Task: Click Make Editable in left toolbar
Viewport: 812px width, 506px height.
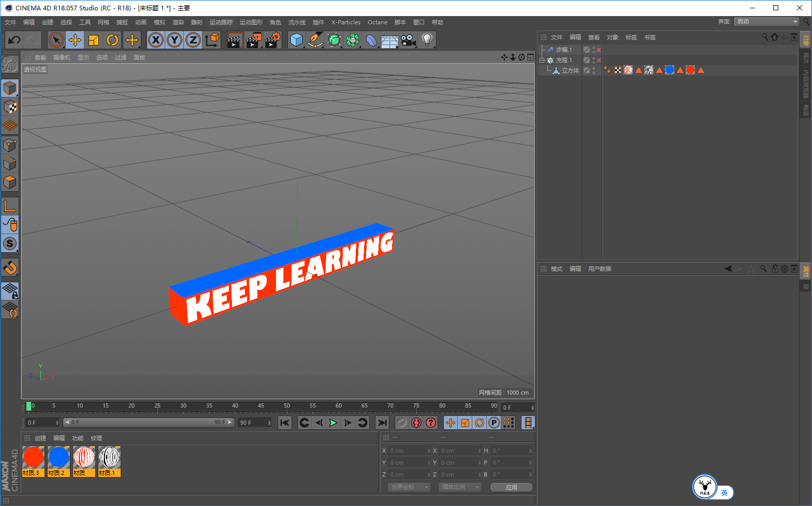Action: (10, 64)
